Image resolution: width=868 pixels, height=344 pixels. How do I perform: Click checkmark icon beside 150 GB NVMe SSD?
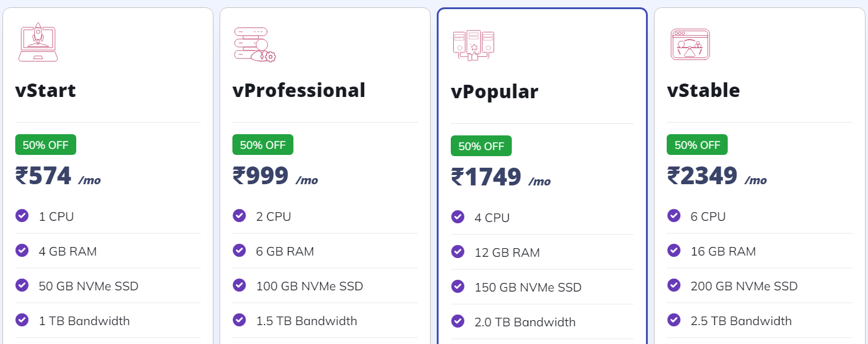[x=457, y=286]
